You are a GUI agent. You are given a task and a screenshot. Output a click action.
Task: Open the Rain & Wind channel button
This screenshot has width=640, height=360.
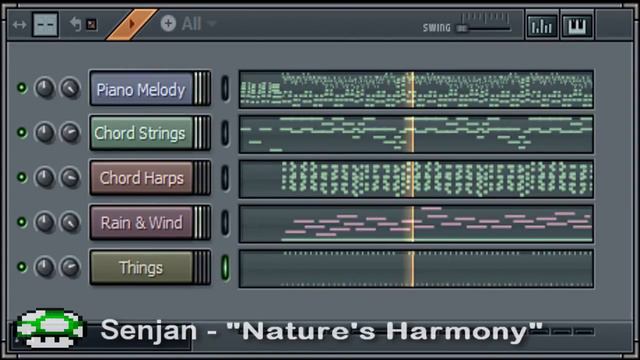pos(141,223)
